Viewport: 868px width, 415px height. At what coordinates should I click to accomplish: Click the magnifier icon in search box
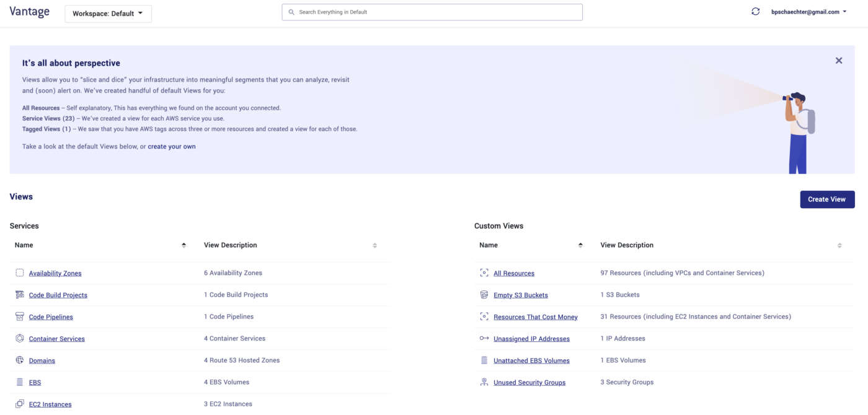(291, 12)
